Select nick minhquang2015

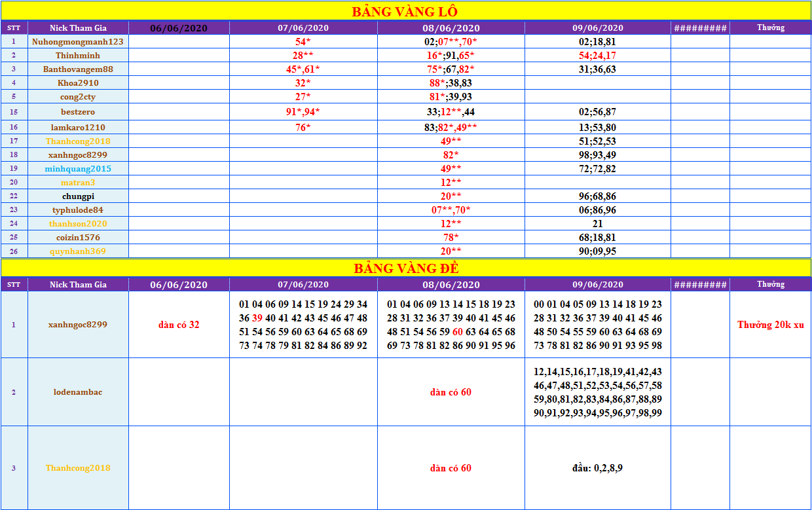(x=78, y=168)
